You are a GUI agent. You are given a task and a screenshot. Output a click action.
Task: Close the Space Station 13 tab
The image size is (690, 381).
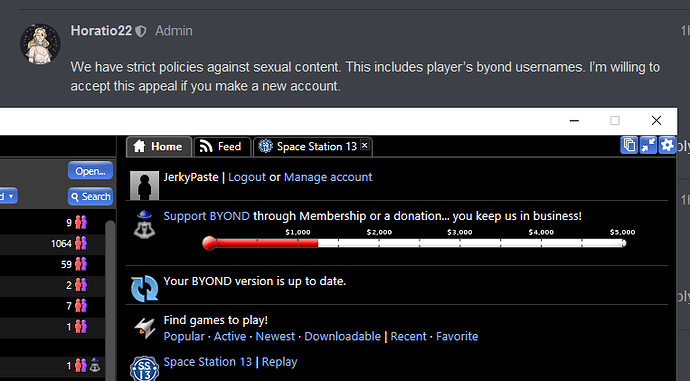pos(364,145)
